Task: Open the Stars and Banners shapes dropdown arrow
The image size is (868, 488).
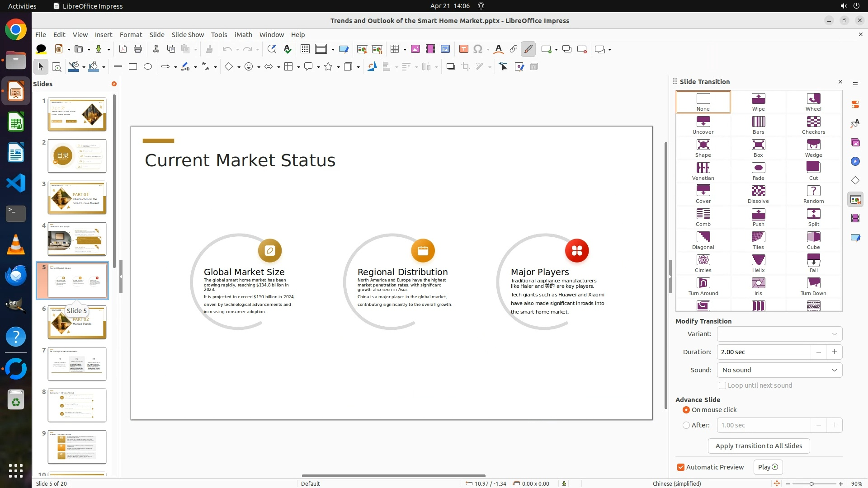Action: coord(338,67)
